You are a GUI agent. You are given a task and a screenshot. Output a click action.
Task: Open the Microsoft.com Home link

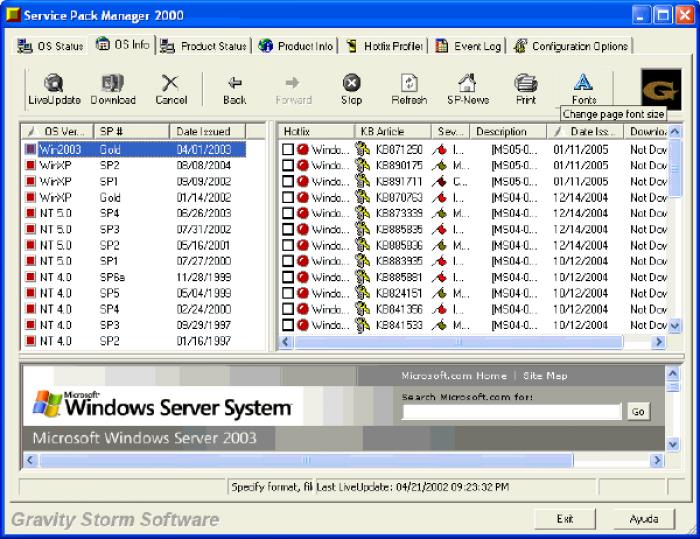[x=454, y=376]
